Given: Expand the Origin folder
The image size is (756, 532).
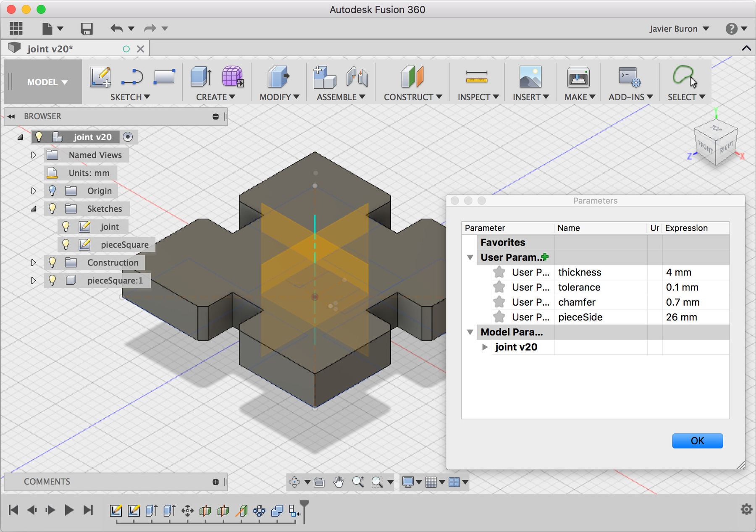Looking at the screenshot, I should [x=34, y=191].
